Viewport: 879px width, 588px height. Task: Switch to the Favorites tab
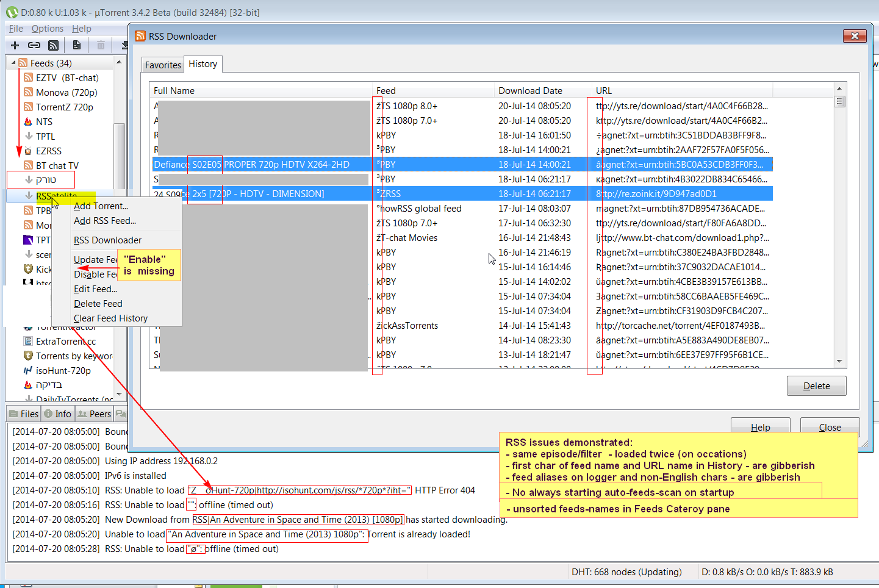[x=163, y=65]
